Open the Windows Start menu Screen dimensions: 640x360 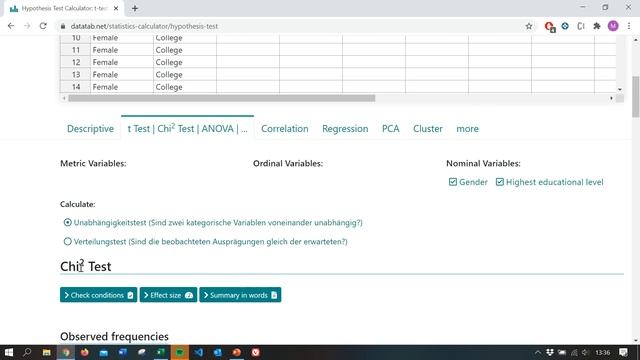pos(9,352)
